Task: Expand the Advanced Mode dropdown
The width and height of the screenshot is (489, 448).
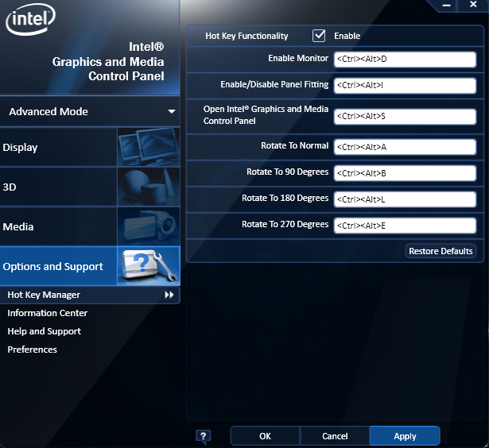Action: 171,112
